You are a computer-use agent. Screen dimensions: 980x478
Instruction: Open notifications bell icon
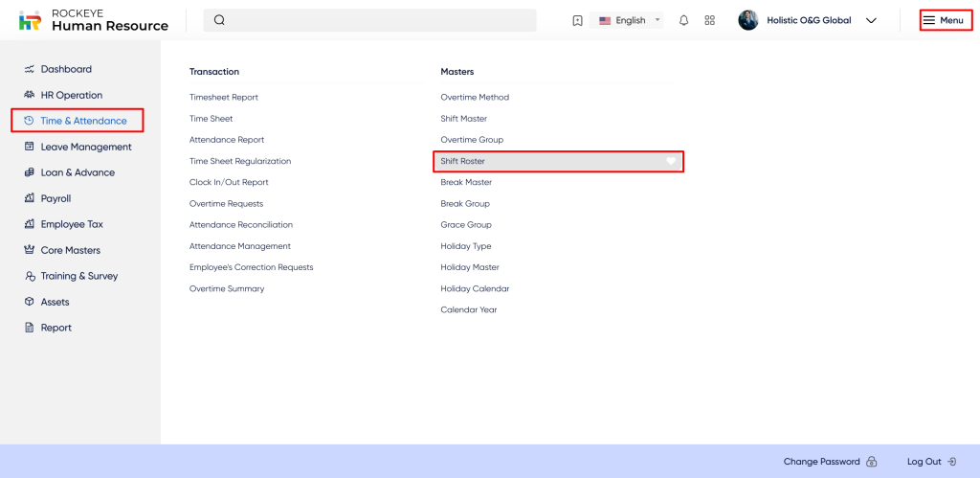pyautogui.click(x=683, y=20)
